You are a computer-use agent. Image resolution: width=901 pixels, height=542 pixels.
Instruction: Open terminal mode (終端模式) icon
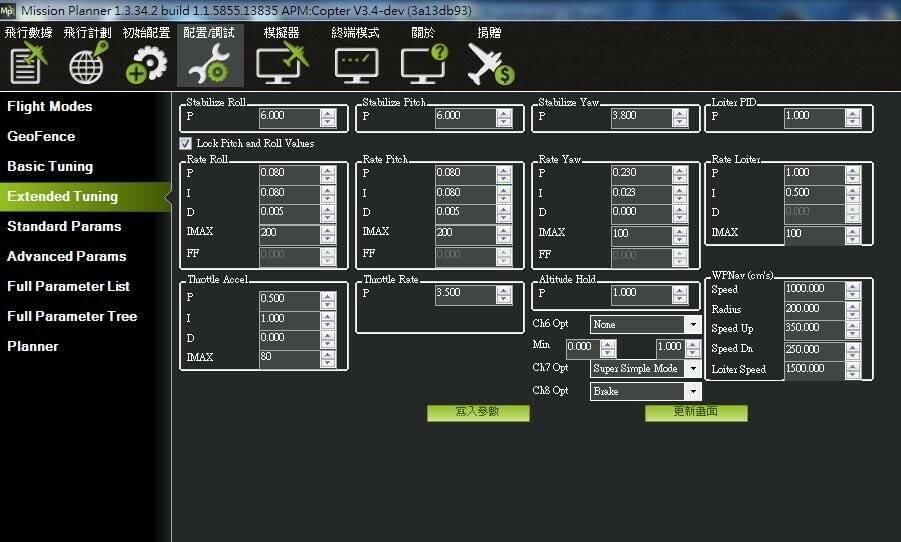pos(356,65)
